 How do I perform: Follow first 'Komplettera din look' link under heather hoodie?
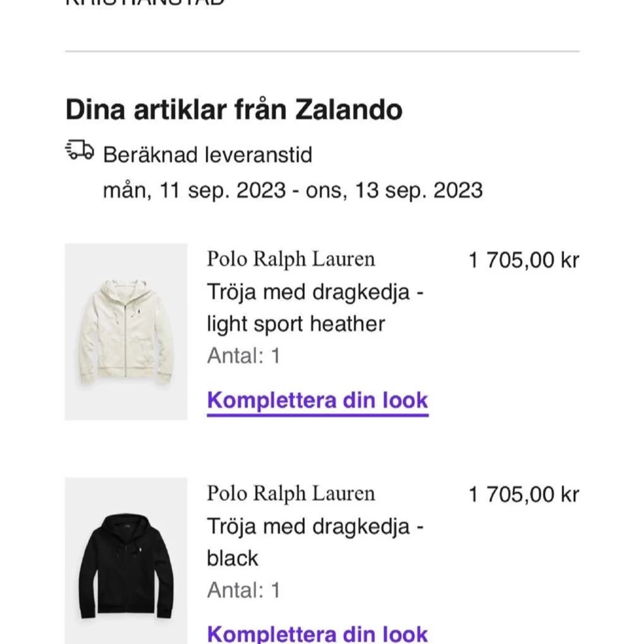pyautogui.click(x=318, y=401)
